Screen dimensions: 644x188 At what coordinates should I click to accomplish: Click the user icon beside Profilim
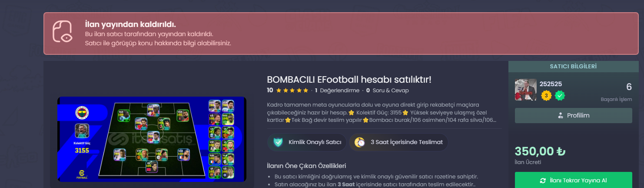pos(560,115)
